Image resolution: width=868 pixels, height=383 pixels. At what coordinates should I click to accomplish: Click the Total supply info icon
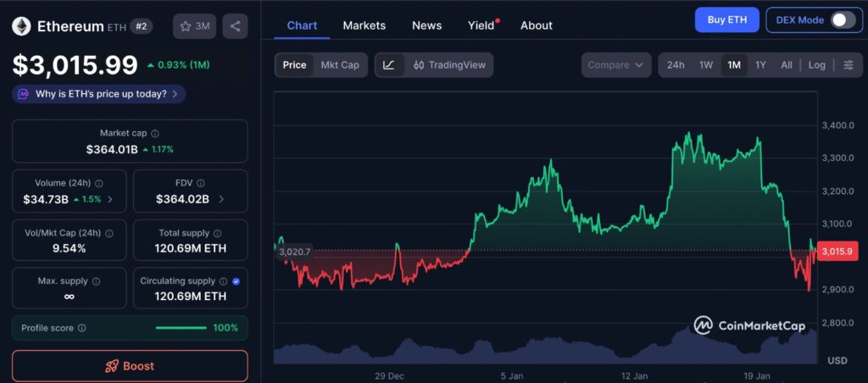(x=218, y=234)
